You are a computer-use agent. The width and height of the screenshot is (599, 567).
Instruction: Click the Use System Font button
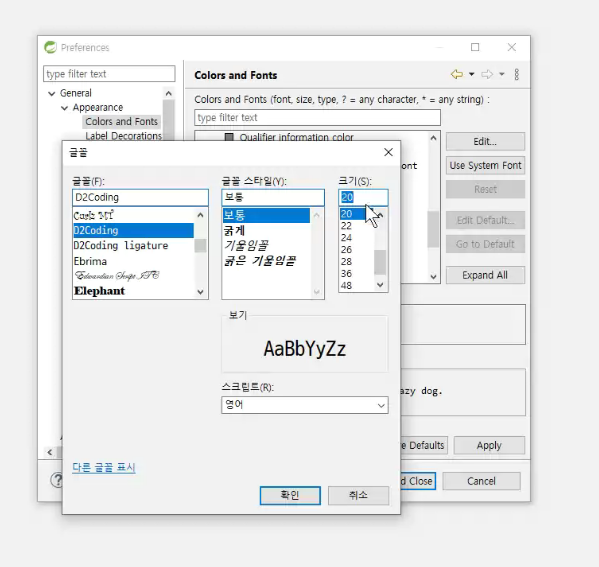pos(485,165)
